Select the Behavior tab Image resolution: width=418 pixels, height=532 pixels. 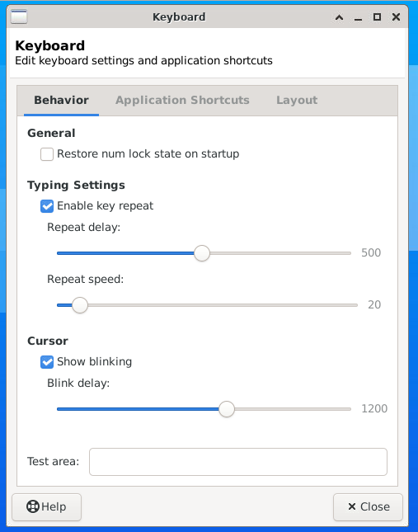[x=61, y=100]
